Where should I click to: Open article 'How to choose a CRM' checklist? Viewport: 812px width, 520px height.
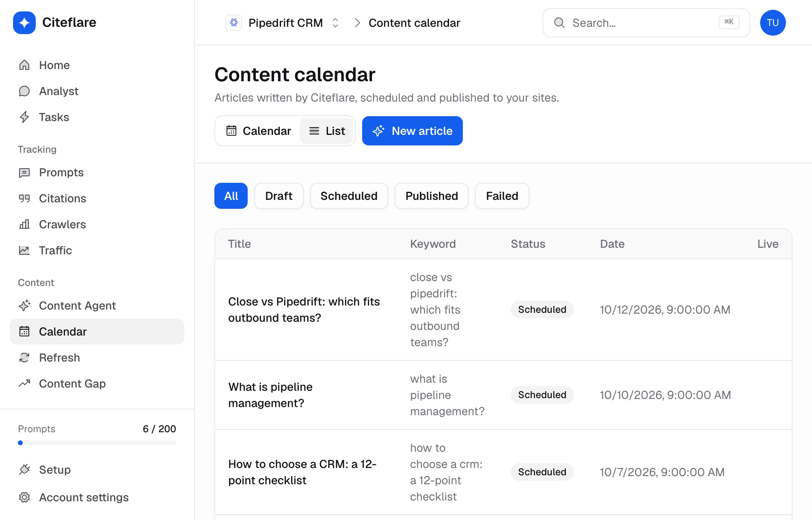pos(302,472)
